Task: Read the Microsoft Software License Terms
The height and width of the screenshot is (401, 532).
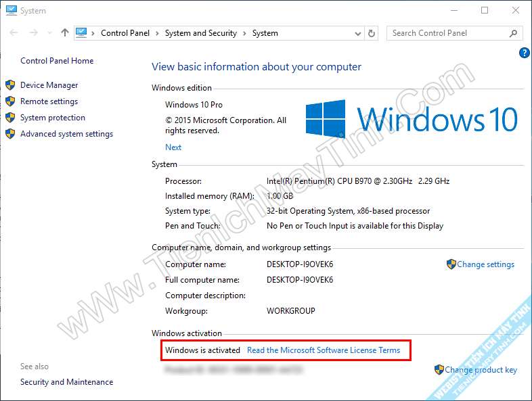Action: tap(324, 350)
